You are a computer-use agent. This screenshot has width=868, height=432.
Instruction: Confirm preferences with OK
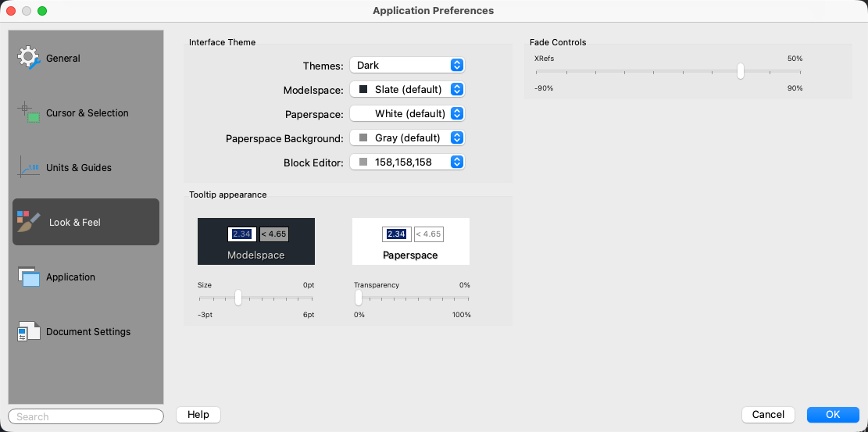[x=833, y=415]
